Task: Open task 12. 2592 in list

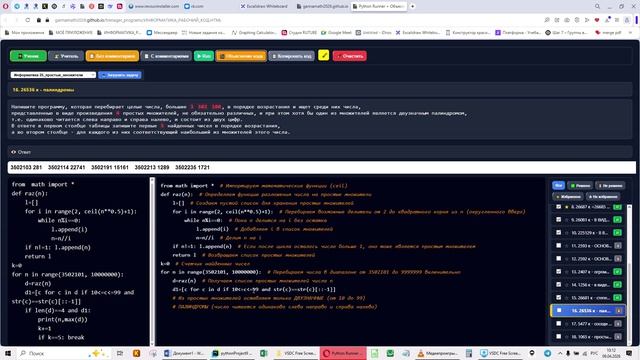Action: click(x=591, y=259)
